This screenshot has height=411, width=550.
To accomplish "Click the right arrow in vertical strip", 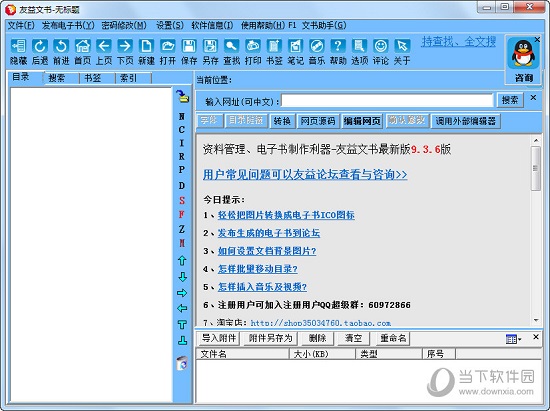I will pyautogui.click(x=182, y=293).
